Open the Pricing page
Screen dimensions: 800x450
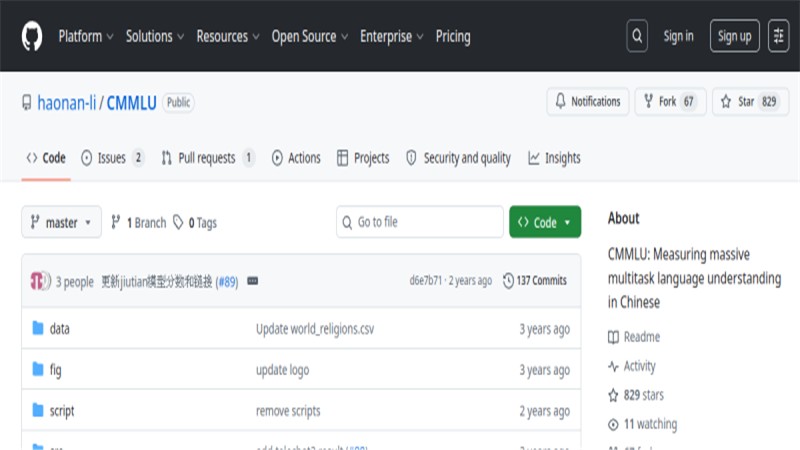click(453, 36)
